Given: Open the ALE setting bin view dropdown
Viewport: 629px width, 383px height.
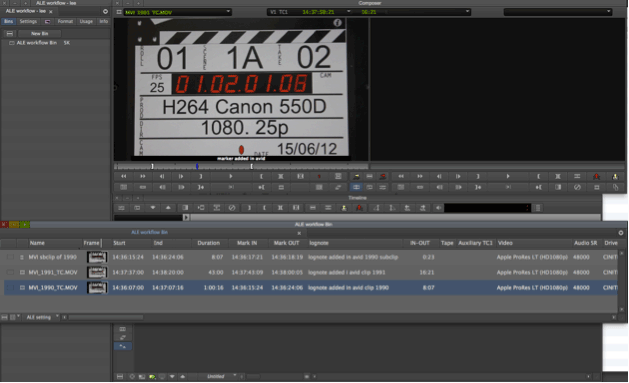Looking at the screenshot, I should pyautogui.click(x=42, y=317).
